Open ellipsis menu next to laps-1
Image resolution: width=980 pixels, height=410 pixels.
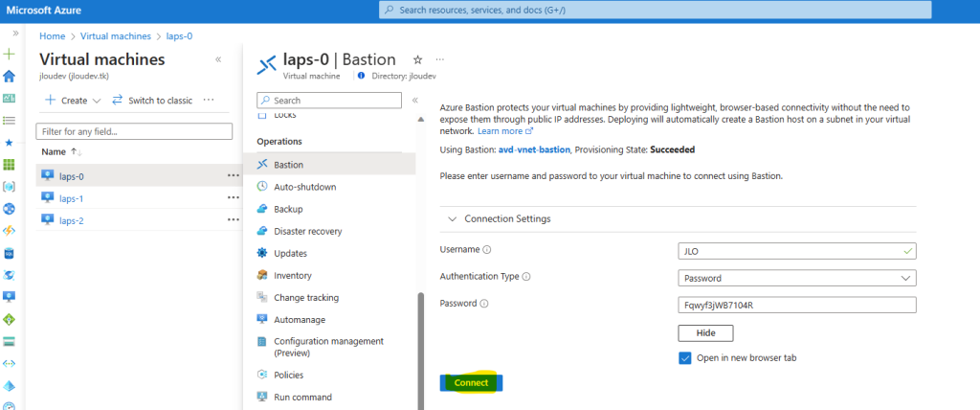pos(234,197)
